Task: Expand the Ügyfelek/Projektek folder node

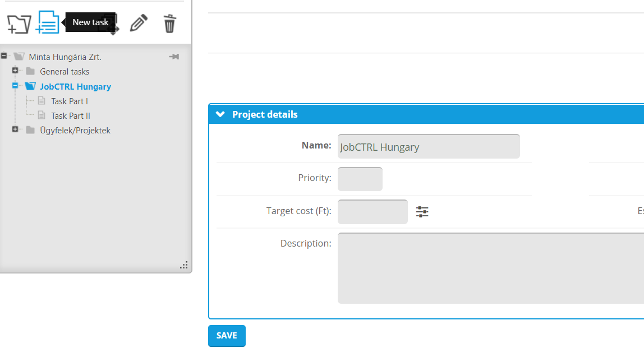Action: 15,130
